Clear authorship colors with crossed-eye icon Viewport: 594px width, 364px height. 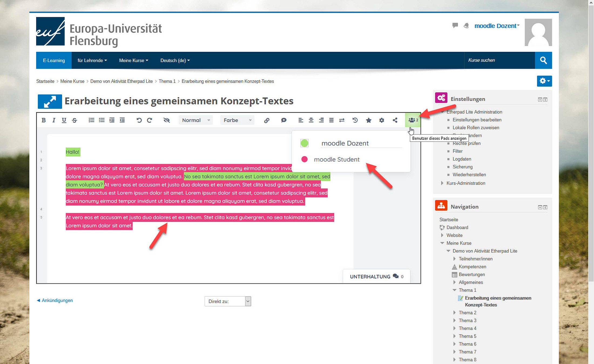[167, 120]
